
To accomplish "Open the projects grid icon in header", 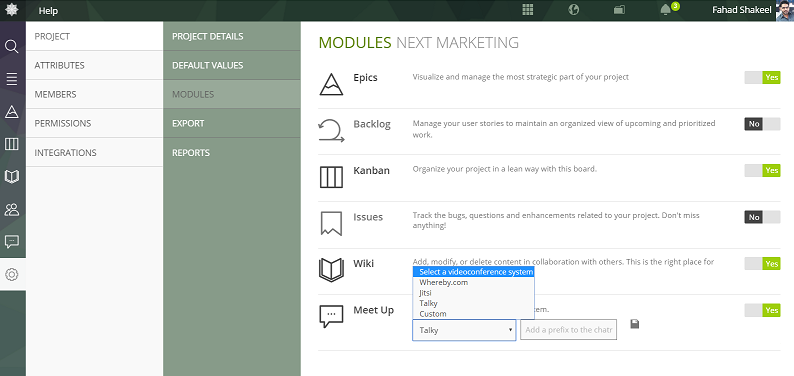I will pos(528,10).
